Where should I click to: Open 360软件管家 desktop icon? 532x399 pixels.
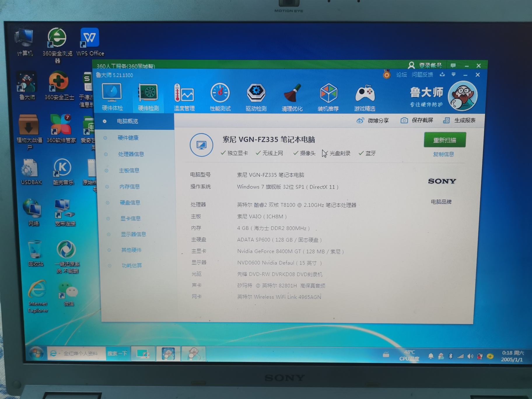pos(61,129)
